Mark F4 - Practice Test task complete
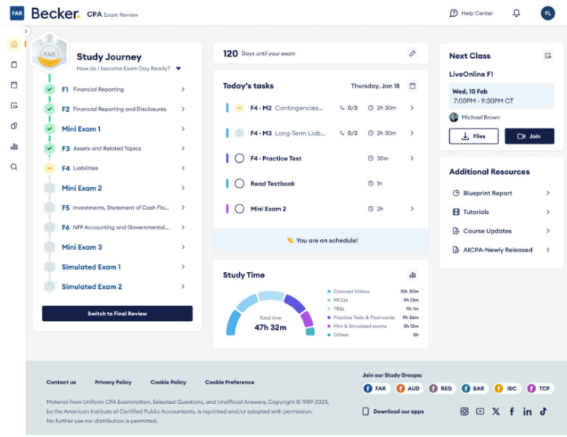The height and width of the screenshot is (437, 567). (239, 158)
